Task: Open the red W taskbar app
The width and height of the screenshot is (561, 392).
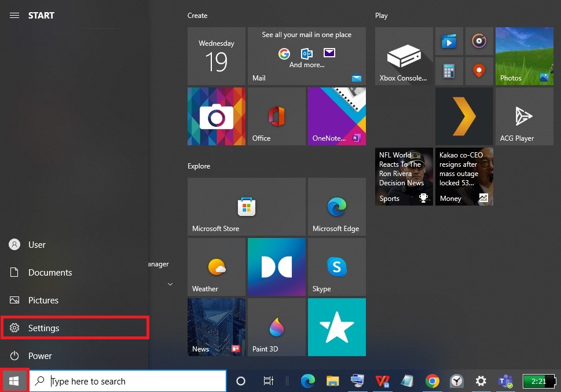Action: coord(382,381)
